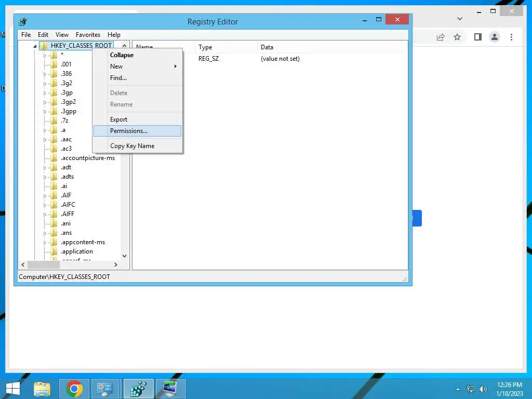This screenshot has width=532, height=399.
Task: Open the New submenu arrow
Action: [176, 66]
